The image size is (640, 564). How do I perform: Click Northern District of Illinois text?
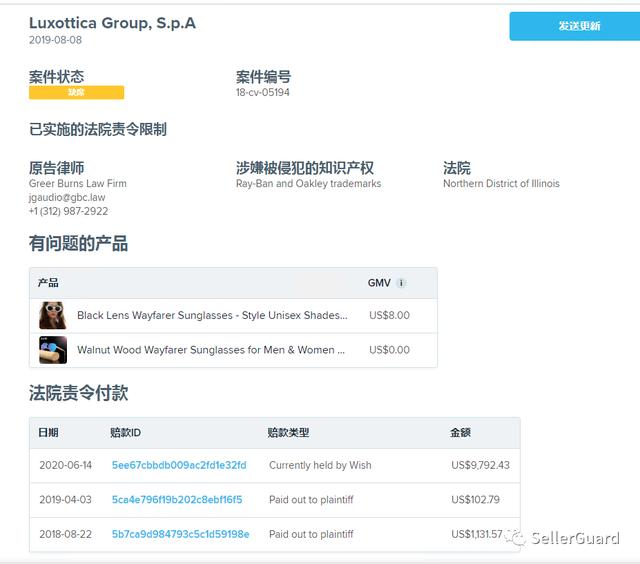tap(501, 184)
